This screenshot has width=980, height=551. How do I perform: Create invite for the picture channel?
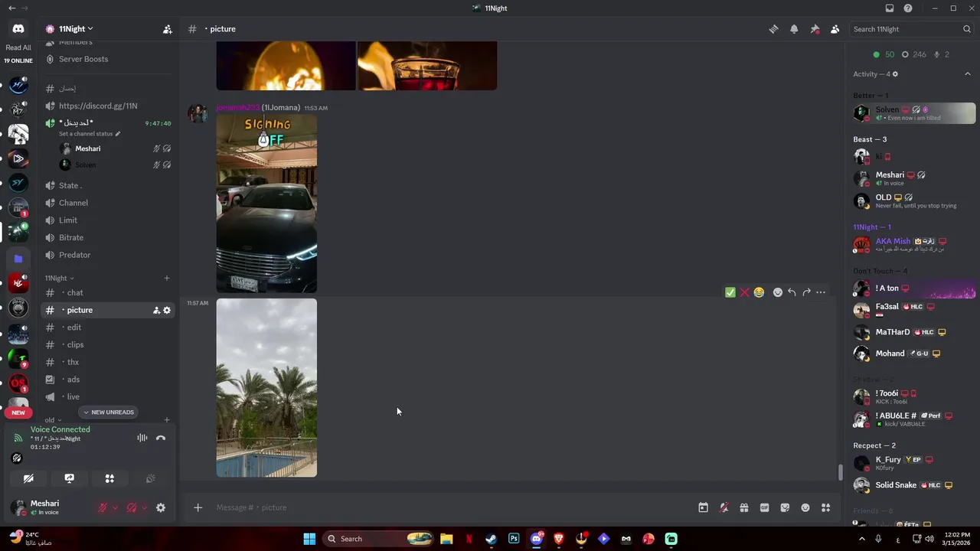point(156,310)
